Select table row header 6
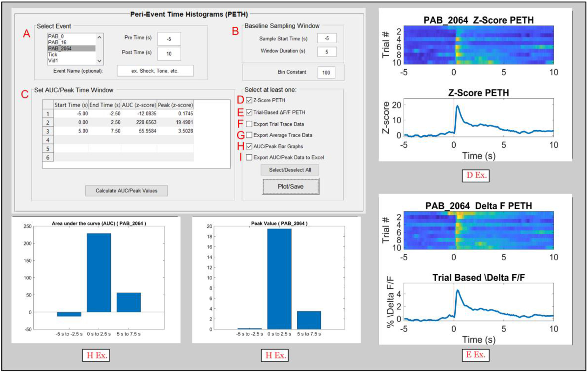588x373 pixels. point(48,157)
